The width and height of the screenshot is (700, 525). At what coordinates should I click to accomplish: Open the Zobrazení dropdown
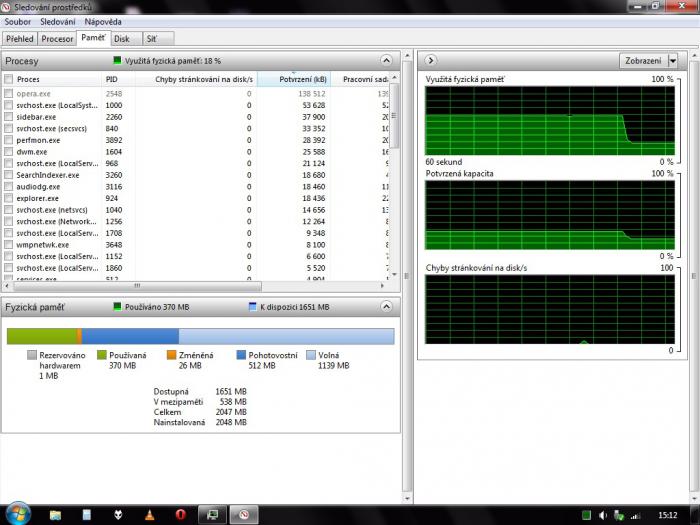[x=648, y=60]
